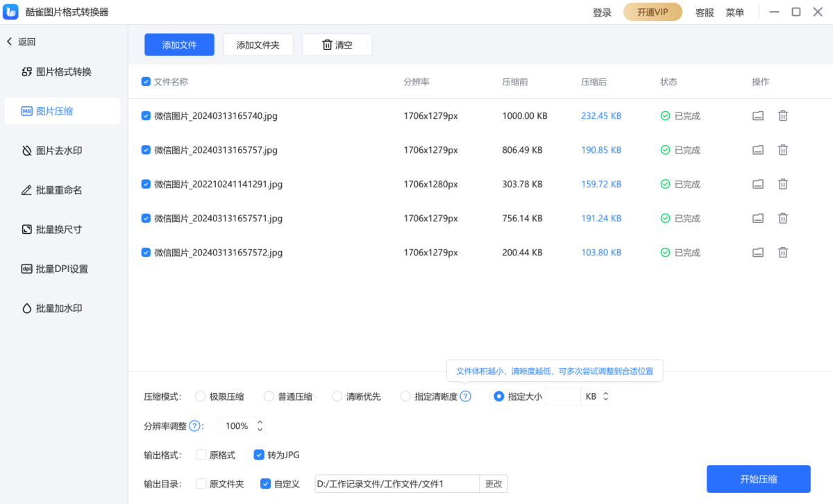The height and width of the screenshot is (504, 833).
Task: Open folder for 微信图片_202403131657571.jpg
Action: [x=758, y=218]
